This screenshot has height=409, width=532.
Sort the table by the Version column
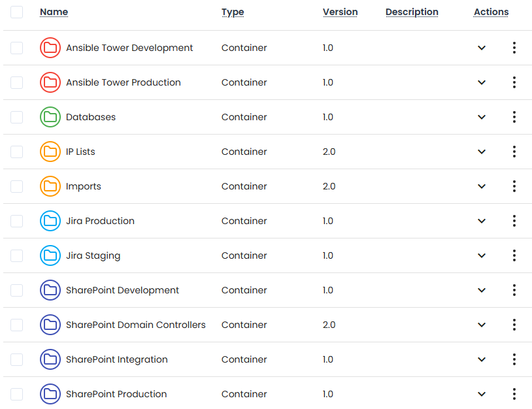[x=340, y=12]
